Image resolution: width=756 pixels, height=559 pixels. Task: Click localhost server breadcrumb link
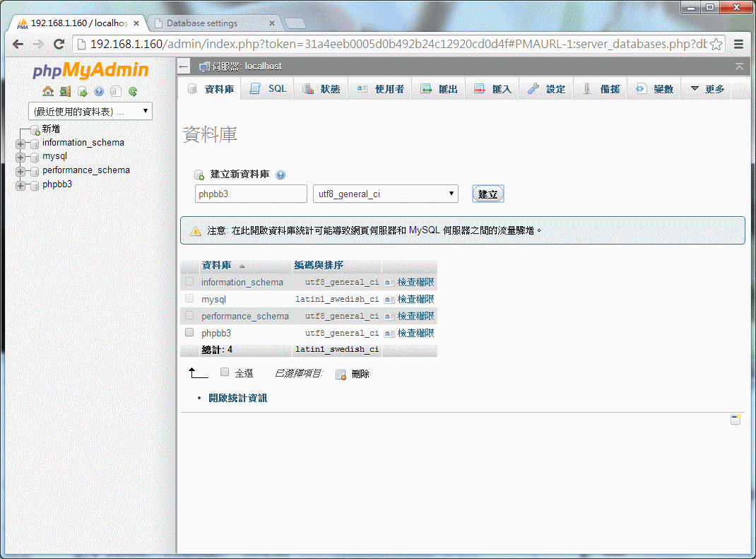point(264,66)
